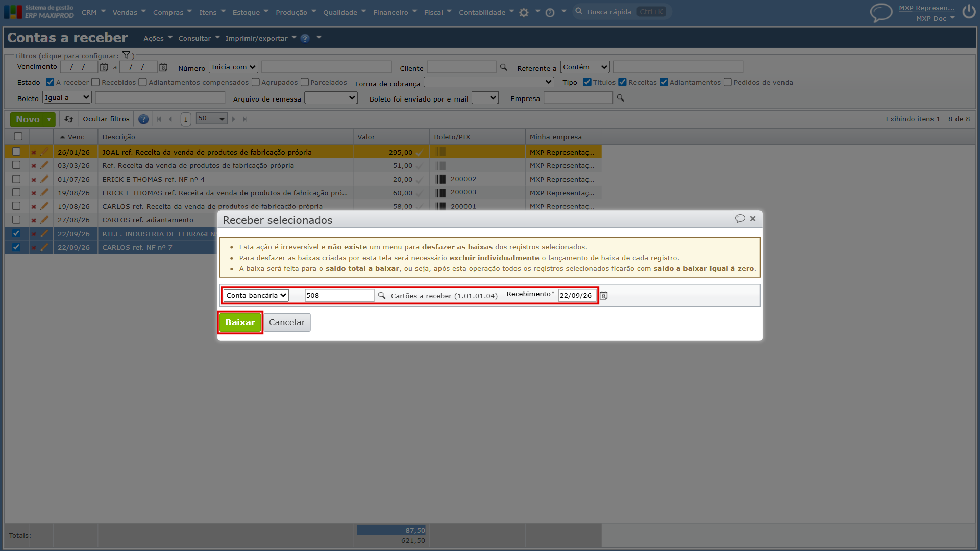
Task: Open calendar for Vencimento start date
Action: pos(104,67)
